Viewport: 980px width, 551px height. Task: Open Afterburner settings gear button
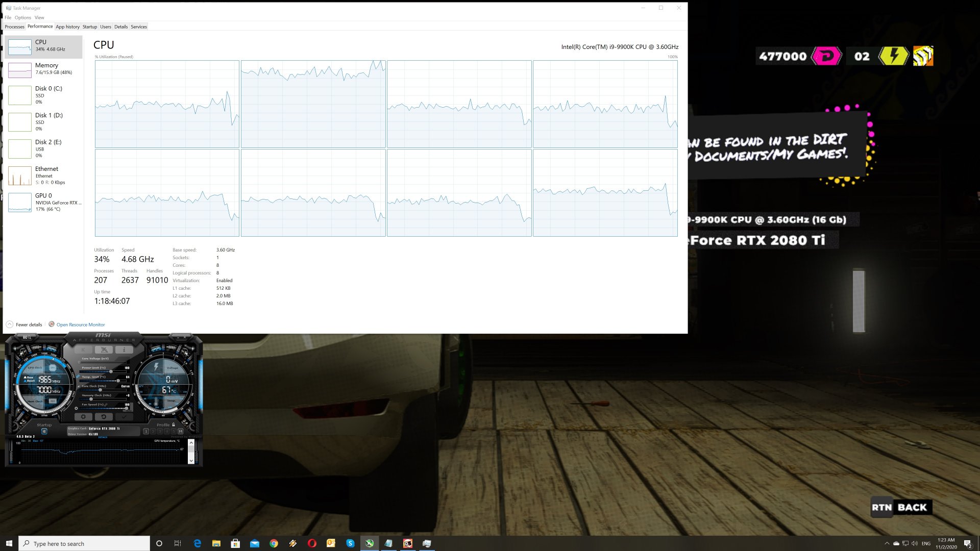[83, 417]
